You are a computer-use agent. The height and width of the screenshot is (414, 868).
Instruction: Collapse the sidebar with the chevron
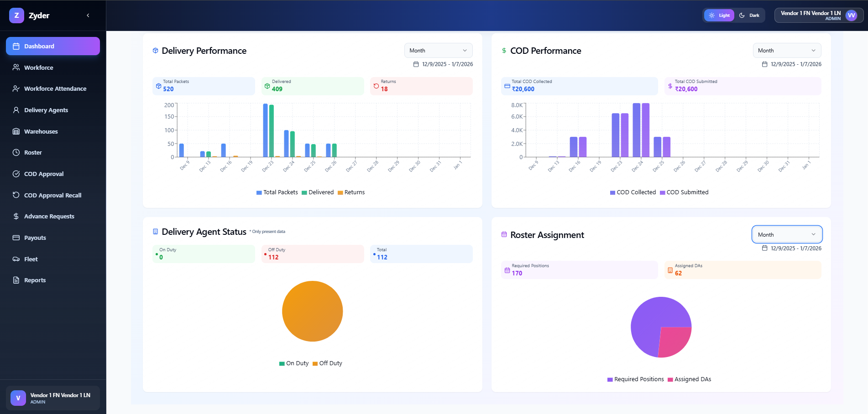[x=88, y=15]
